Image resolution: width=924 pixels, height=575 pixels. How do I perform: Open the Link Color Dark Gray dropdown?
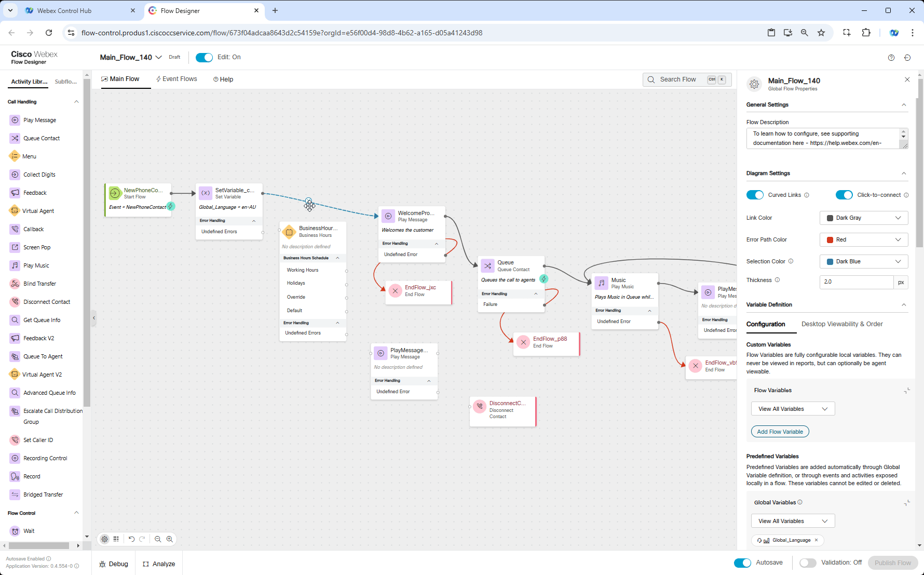coord(864,218)
